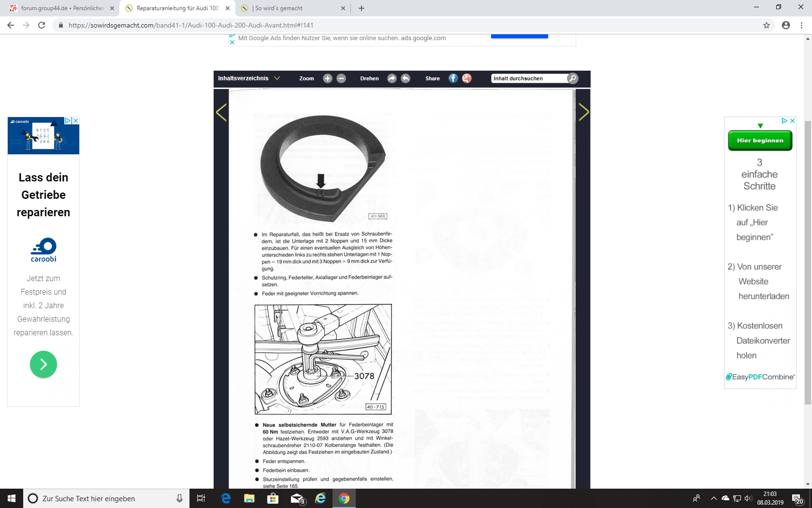Click the zoom out minus icon
Screen dimensions: 812x508
[x=341, y=78]
